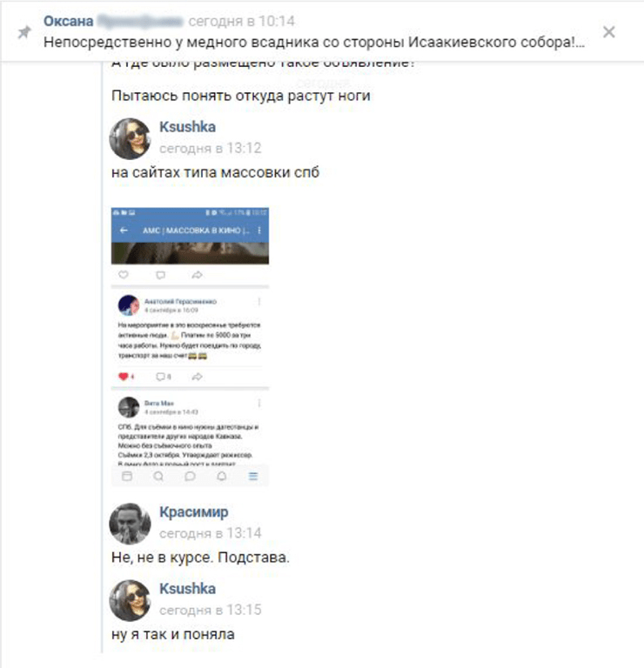
Task: Click the bell notifications icon in the screenshot bottom bar
Action: (222, 476)
